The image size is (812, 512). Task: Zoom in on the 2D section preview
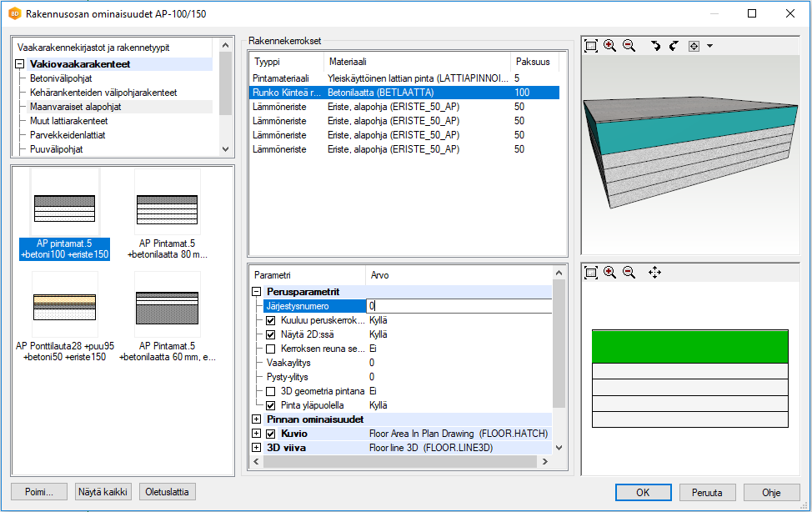tap(610, 273)
